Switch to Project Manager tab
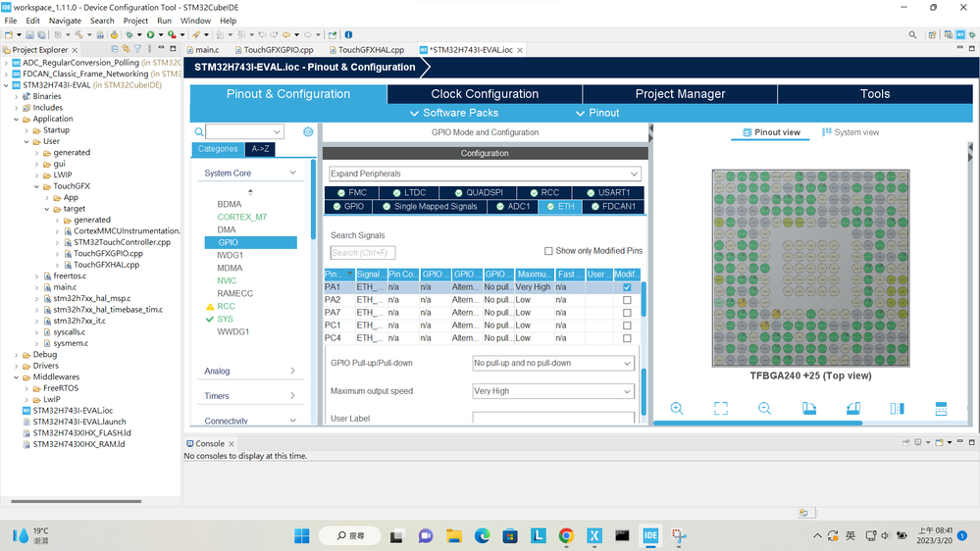This screenshot has width=980, height=551. click(x=680, y=94)
